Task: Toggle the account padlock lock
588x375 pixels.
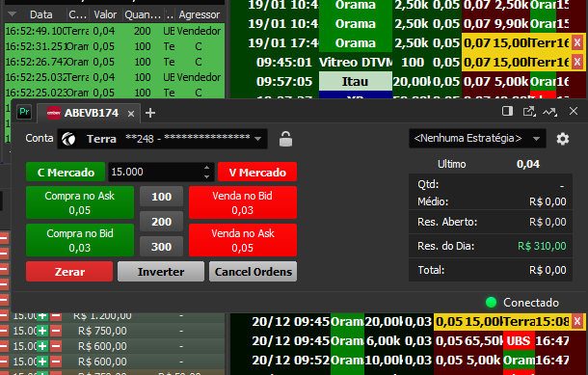Action: 285,139
